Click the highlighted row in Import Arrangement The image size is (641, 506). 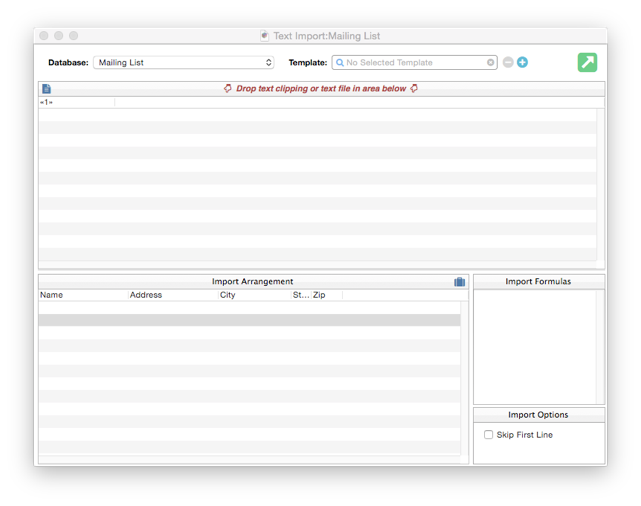click(249, 320)
